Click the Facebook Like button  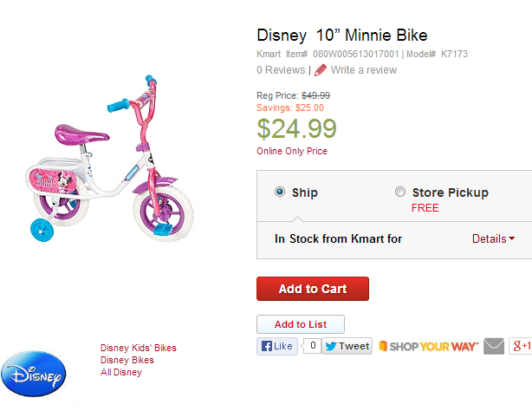(276, 346)
